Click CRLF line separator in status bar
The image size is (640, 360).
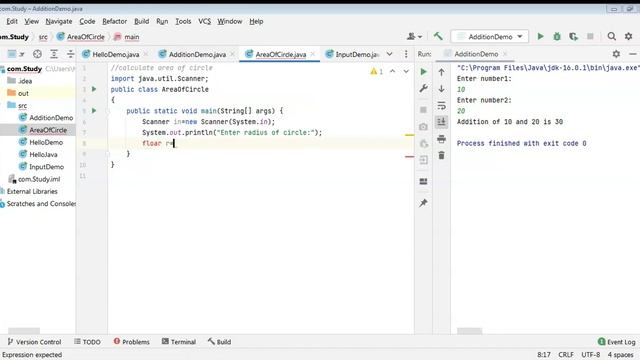tap(566, 355)
